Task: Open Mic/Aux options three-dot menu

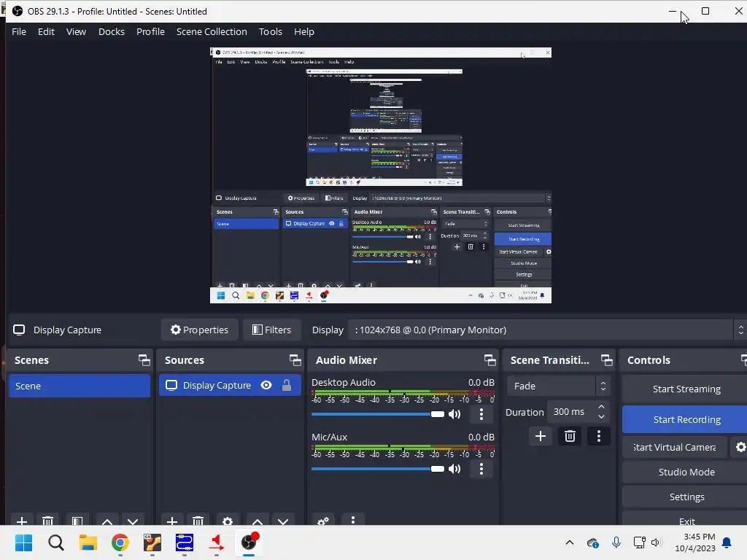Action: click(481, 469)
